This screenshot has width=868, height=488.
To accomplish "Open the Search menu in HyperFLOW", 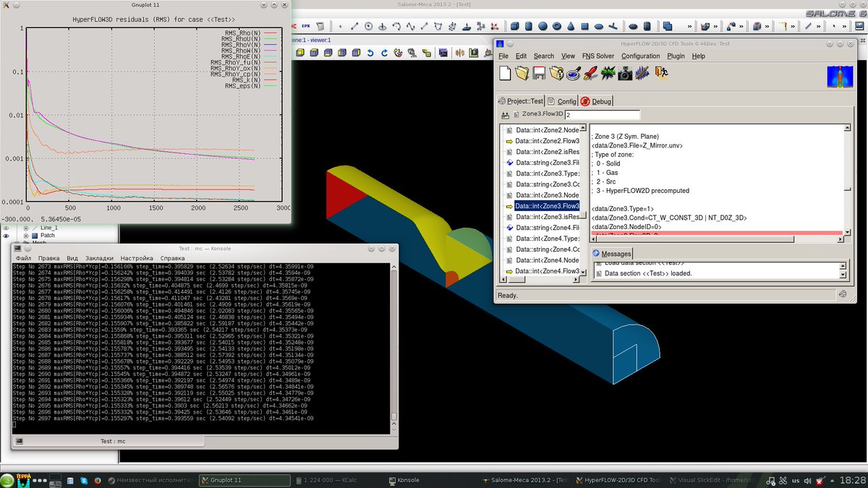I will tap(543, 56).
